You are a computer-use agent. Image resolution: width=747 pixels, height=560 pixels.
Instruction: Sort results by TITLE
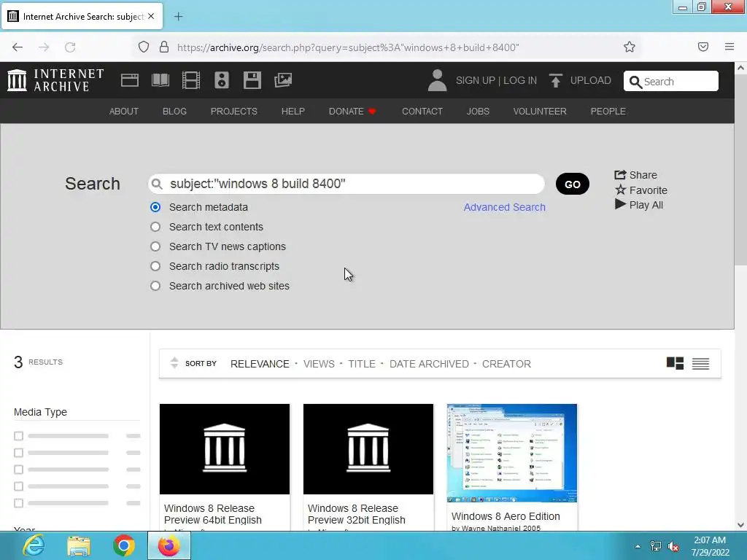362,364
